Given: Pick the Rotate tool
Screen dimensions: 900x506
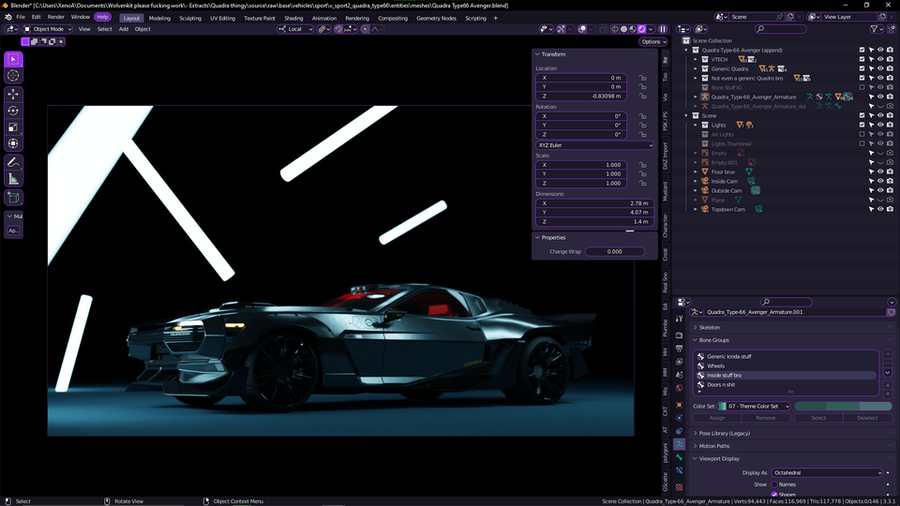Looking at the screenshot, I should (13, 111).
